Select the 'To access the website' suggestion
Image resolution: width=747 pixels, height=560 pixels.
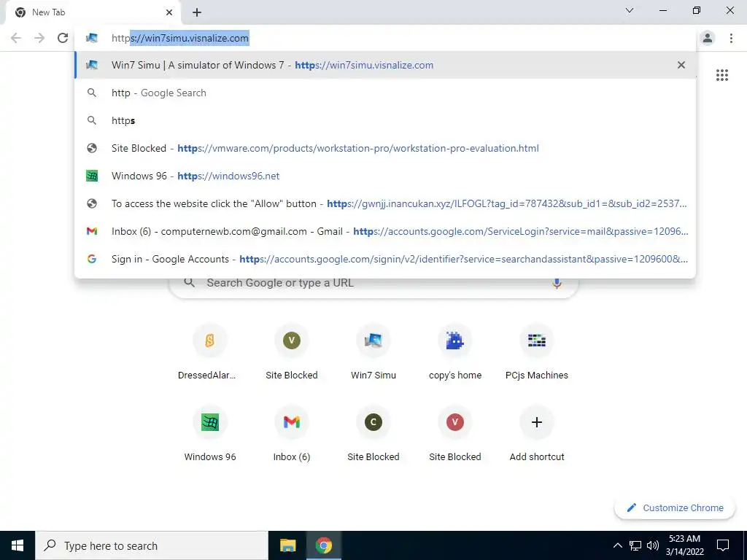[x=385, y=203]
